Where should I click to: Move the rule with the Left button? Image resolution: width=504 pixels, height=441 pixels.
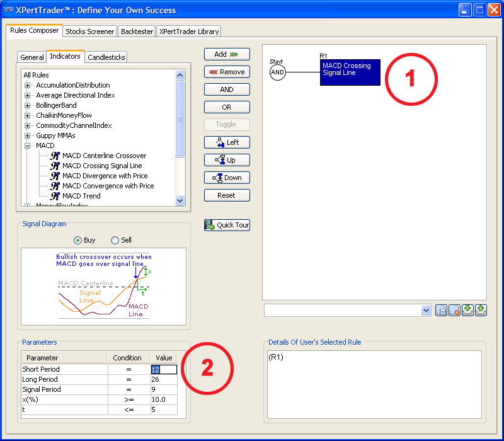coord(227,142)
